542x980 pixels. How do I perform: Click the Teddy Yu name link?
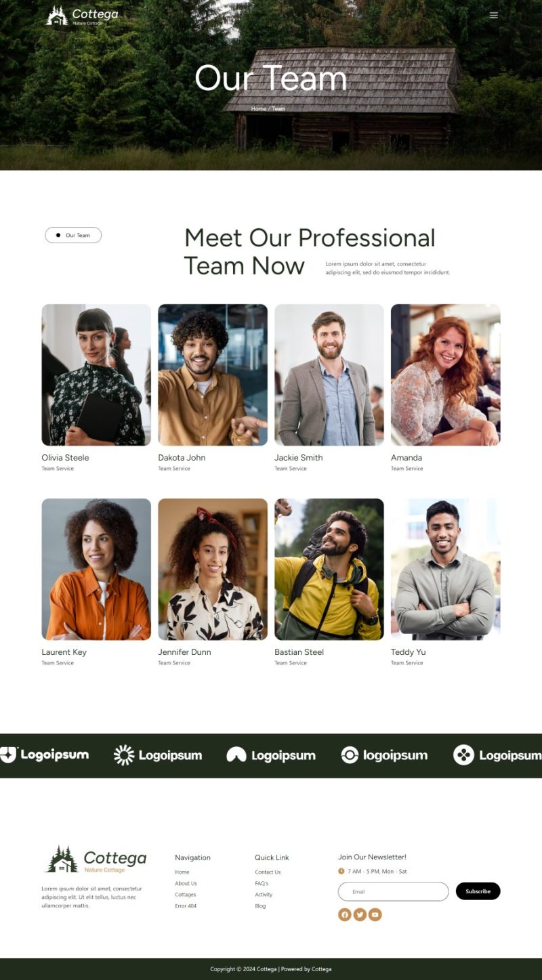408,652
